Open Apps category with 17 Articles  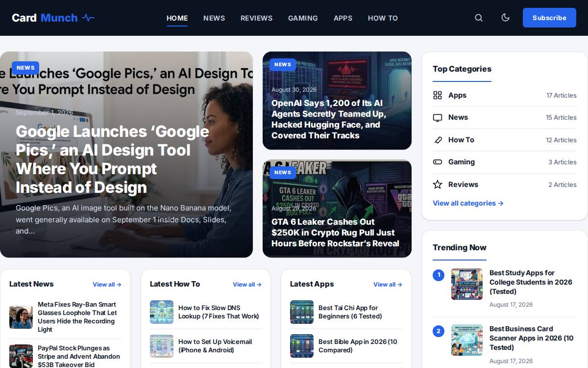505,95
